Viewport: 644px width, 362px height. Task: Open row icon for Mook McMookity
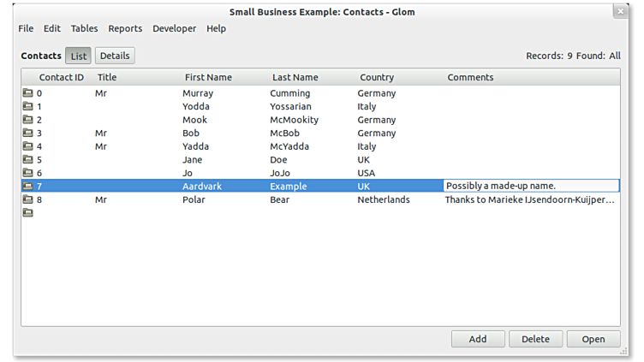click(x=27, y=120)
